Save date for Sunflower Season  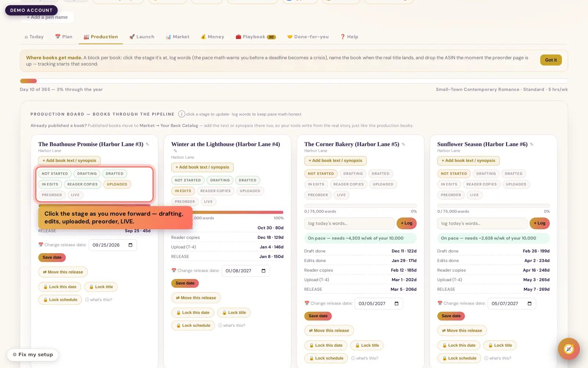coord(451,316)
